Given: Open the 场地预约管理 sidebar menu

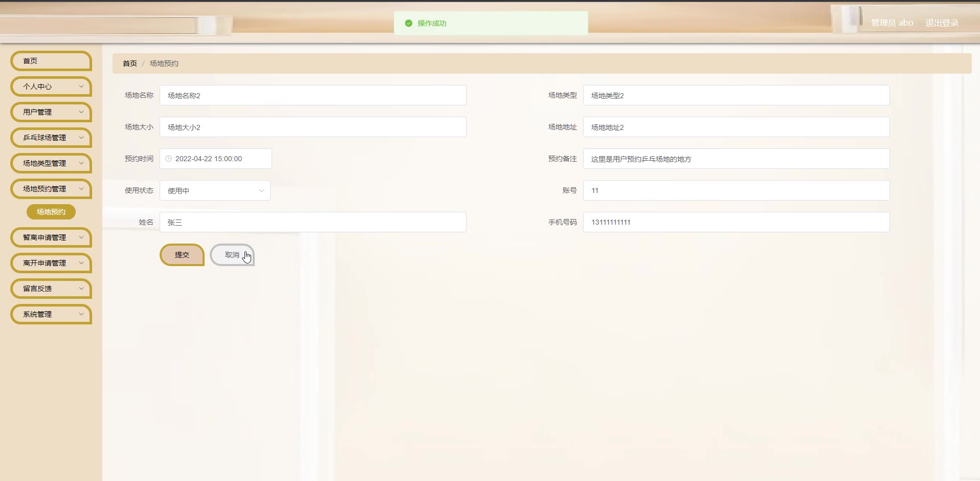Looking at the screenshot, I should [51, 189].
